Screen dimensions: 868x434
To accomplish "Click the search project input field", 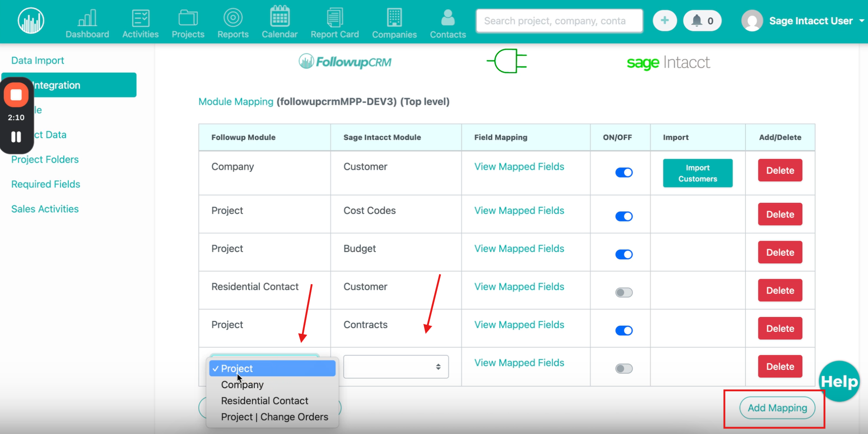I will point(559,21).
